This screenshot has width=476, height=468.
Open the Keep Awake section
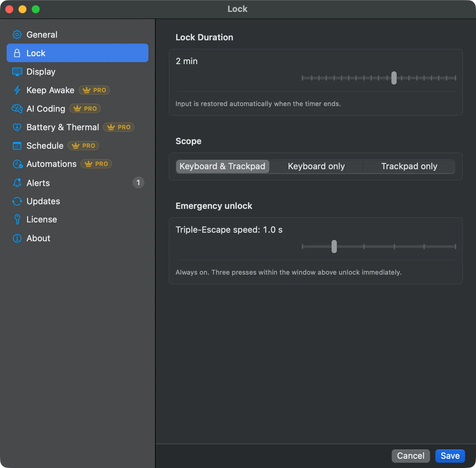coord(77,90)
